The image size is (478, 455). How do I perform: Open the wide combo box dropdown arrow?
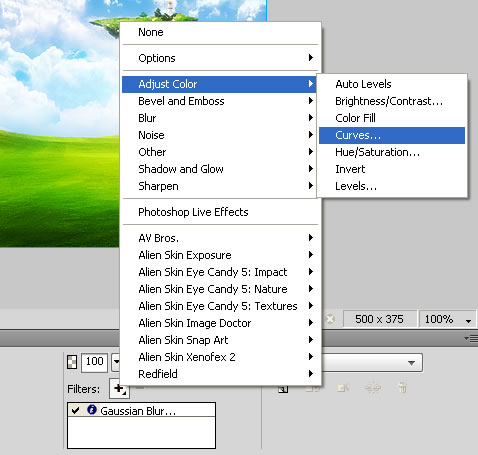click(411, 363)
